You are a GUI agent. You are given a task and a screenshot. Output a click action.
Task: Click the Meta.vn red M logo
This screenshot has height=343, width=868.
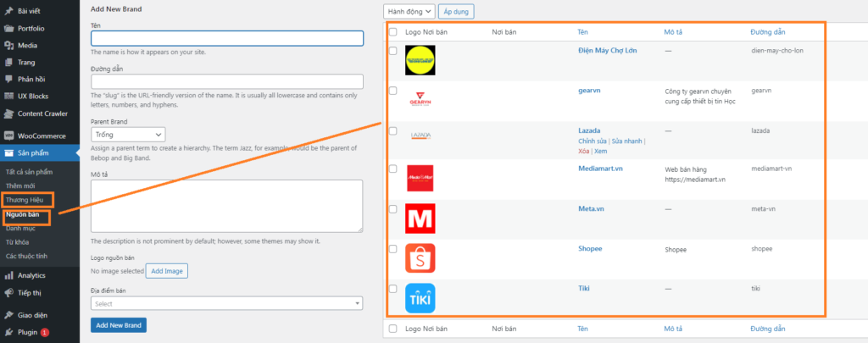tap(420, 219)
